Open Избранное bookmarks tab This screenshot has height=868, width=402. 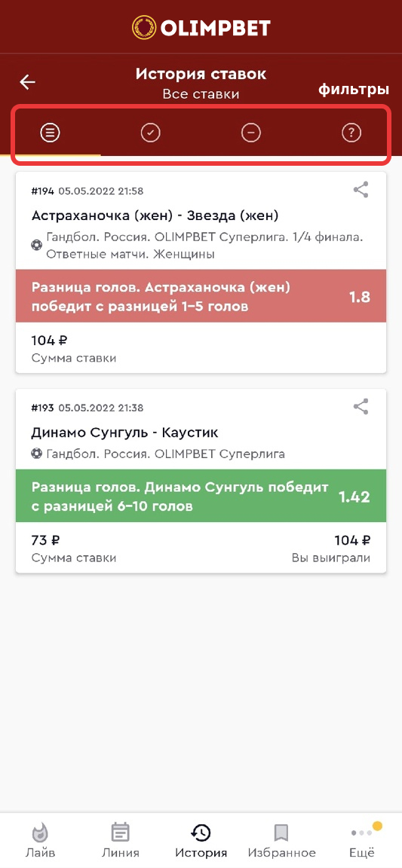pyautogui.click(x=281, y=840)
